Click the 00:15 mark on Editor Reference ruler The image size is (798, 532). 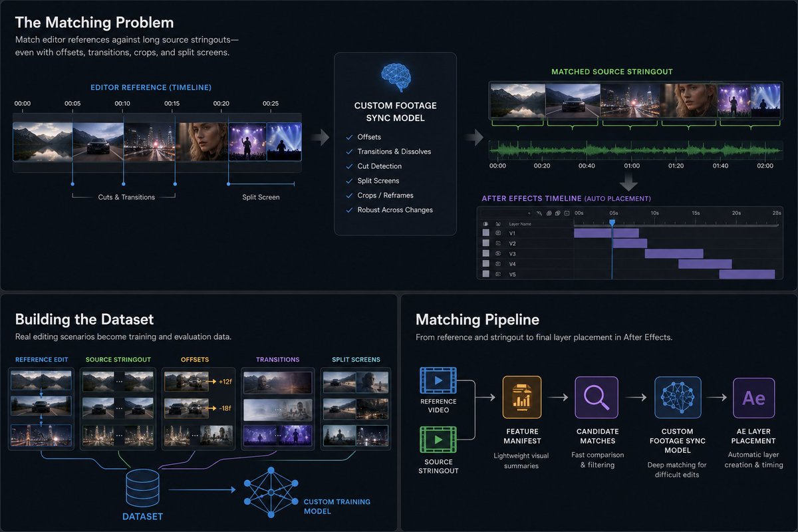point(172,104)
